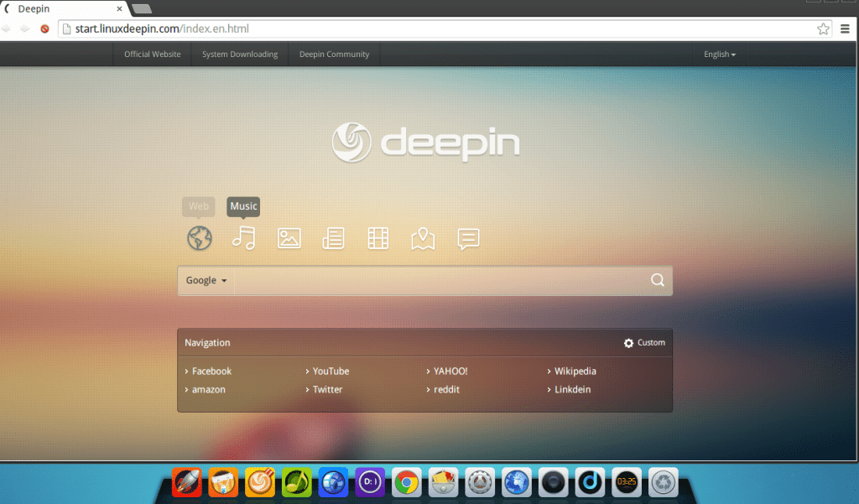Launch Google Chrome from the dock

(406, 482)
